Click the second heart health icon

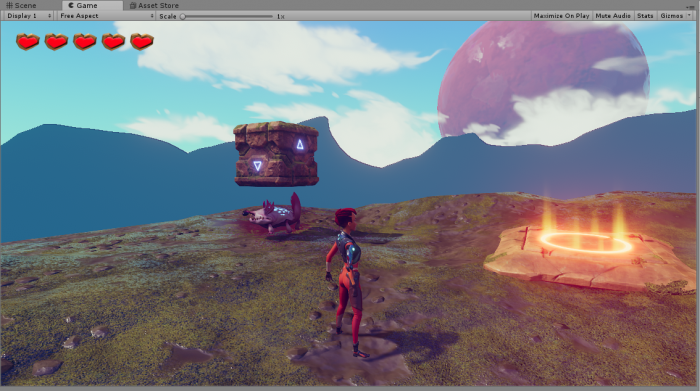pyautogui.click(x=56, y=42)
